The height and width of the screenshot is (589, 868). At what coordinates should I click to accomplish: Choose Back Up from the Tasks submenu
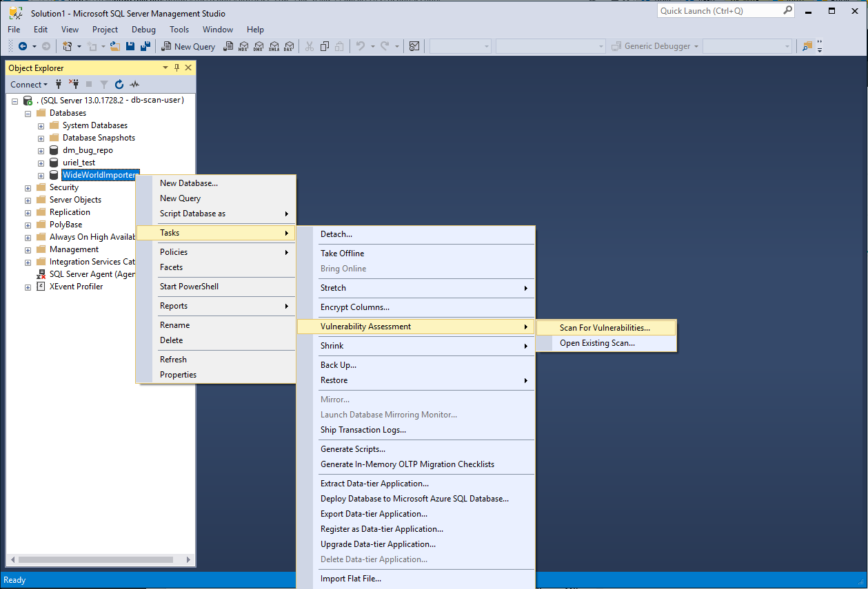[338, 364]
